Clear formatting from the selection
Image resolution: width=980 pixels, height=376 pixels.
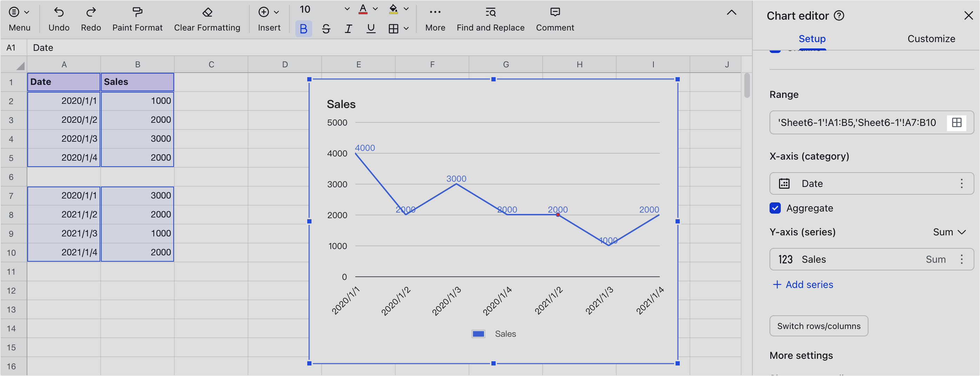[207, 17]
